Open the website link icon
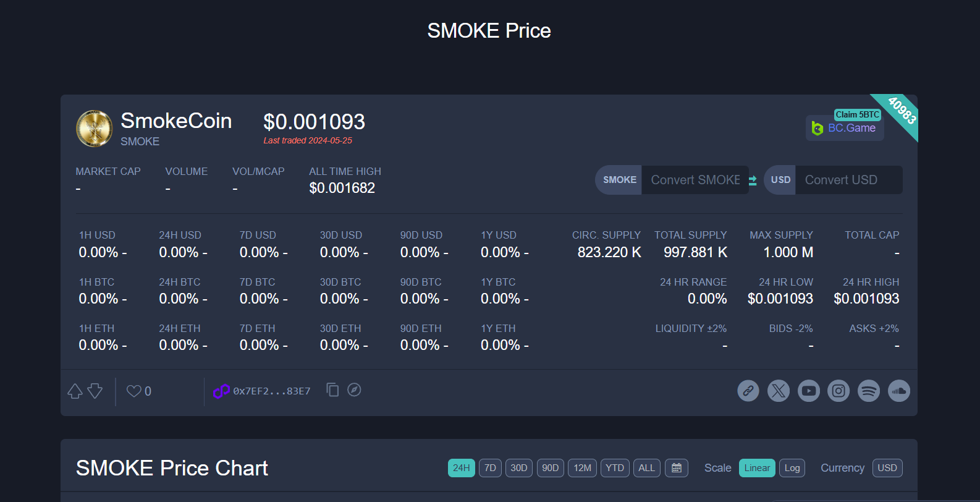The height and width of the screenshot is (502, 980). click(748, 391)
